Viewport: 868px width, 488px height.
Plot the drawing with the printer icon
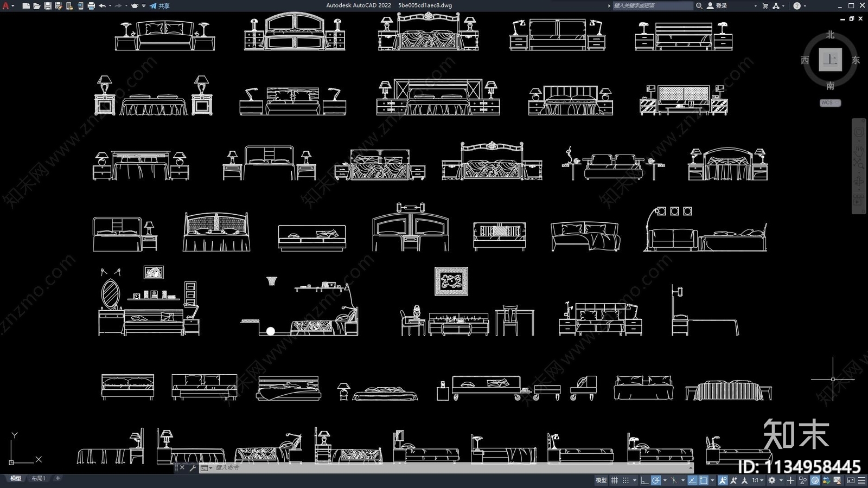tap(91, 5)
